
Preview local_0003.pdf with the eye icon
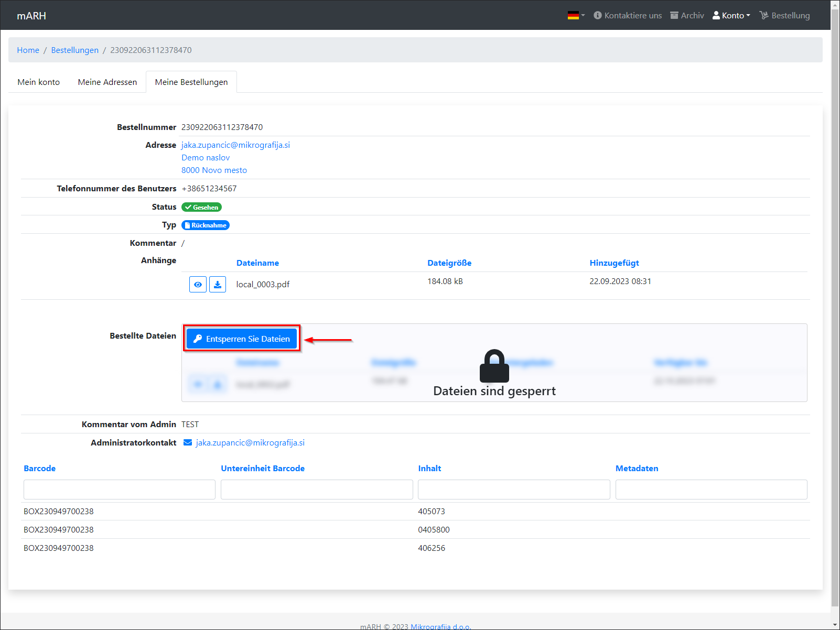[x=198, y=285]
